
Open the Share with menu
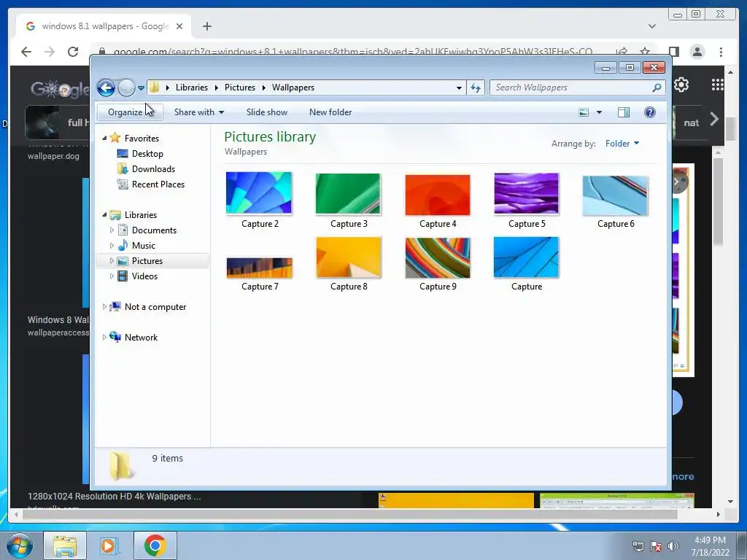198,112
